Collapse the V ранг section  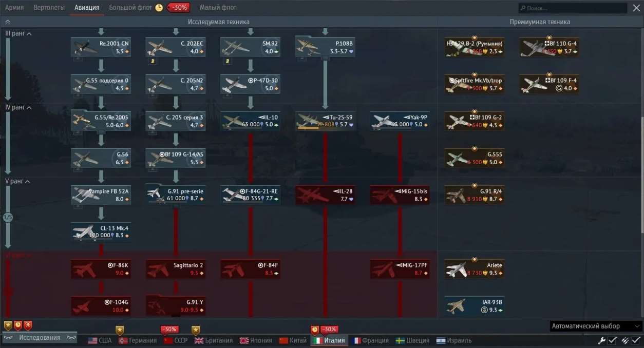tap(17, 181)
